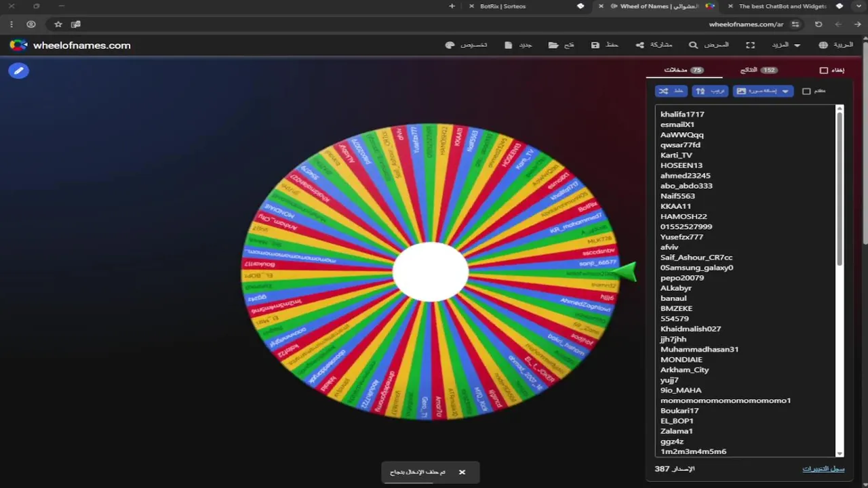Switch to the Entries (مدخلات) tab

coord(684,70)
